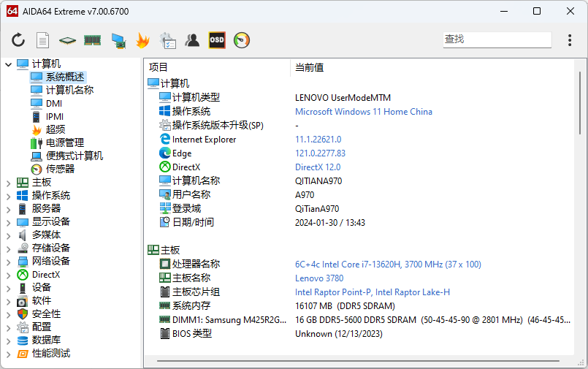Expand the 操作系统 tree node
The height and width of the screenshot is (369, 588).
[9, 196]
